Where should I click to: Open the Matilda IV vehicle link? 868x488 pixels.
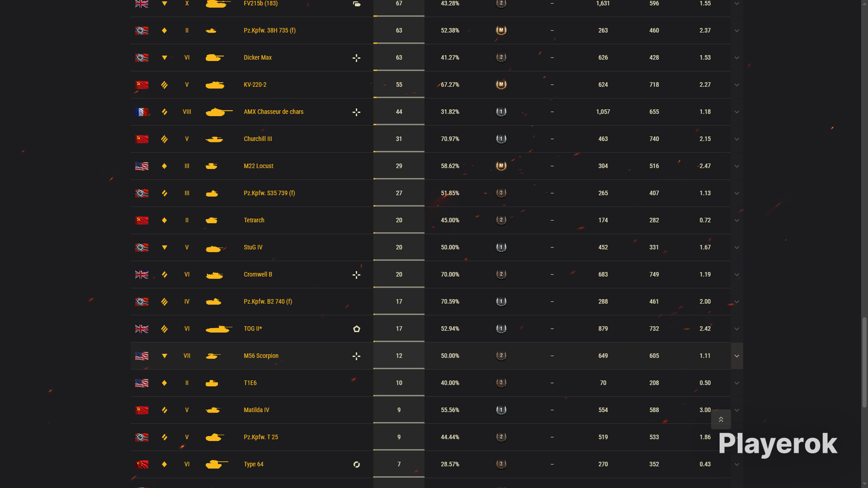click(256, 410)
